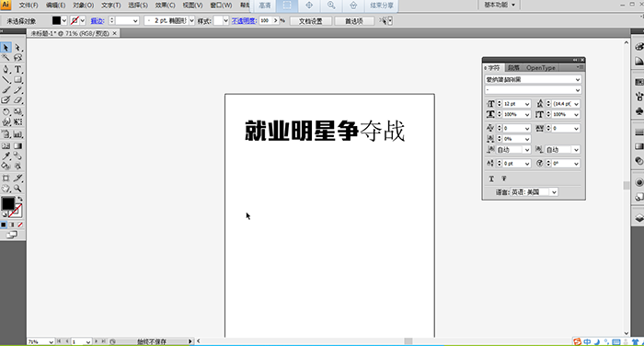
Task: Open the language dropdown (英语: 美国)
Action: [x=554, y=192]
